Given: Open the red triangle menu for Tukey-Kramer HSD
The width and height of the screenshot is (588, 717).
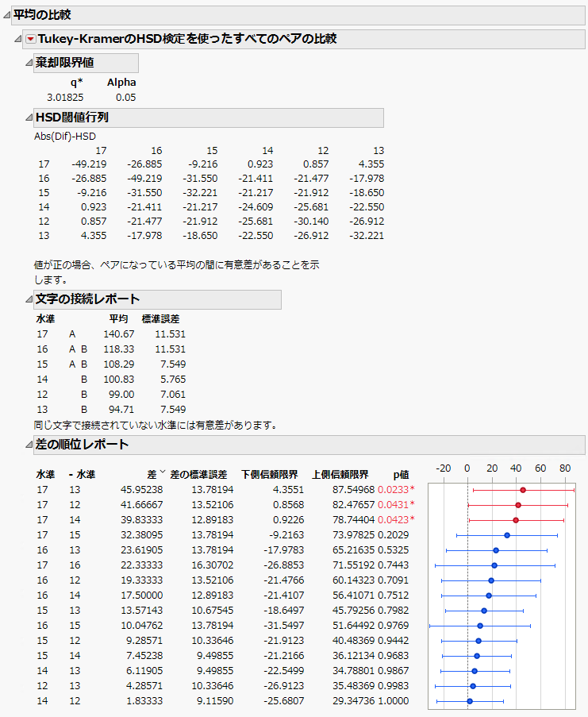Looking at the screenshot, I should pos(31,40).
